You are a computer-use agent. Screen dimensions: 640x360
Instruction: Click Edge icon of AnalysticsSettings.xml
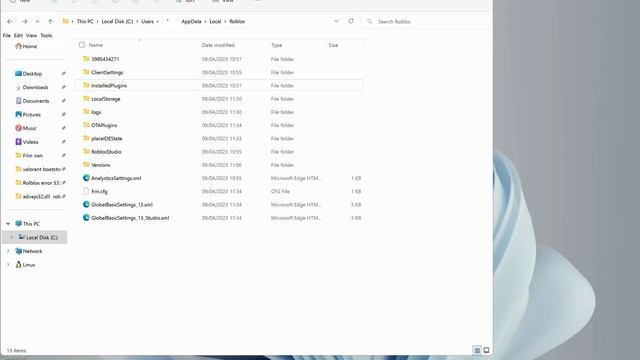tap(86, 178)
